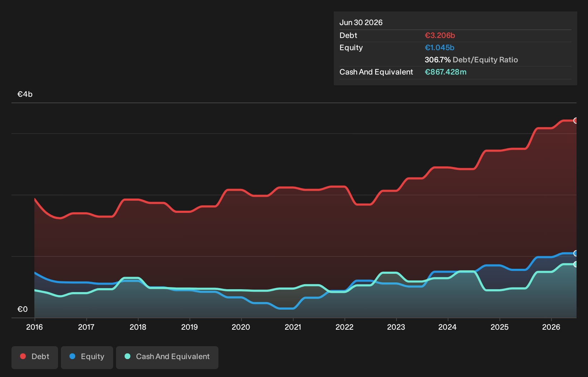The height and width of the screenshot is (377, 588).
Task: Click the Debt row label in tooltip
Action: 348,35
